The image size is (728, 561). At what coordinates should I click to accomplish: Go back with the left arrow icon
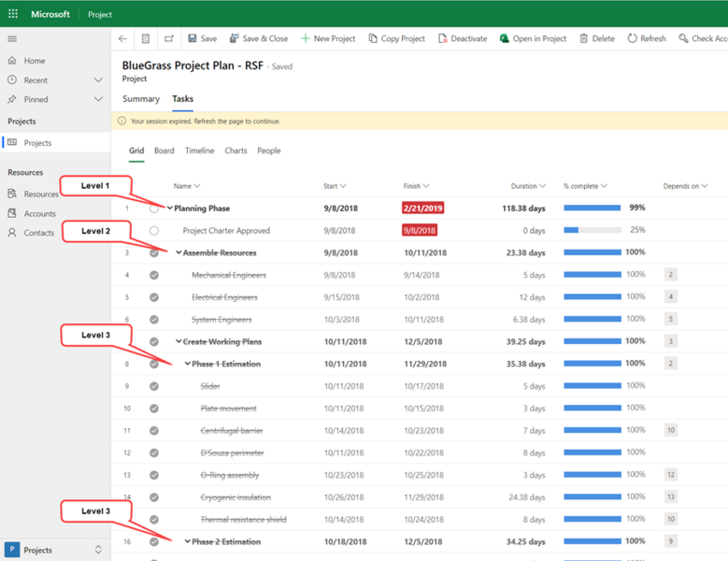tap(122, 38)
